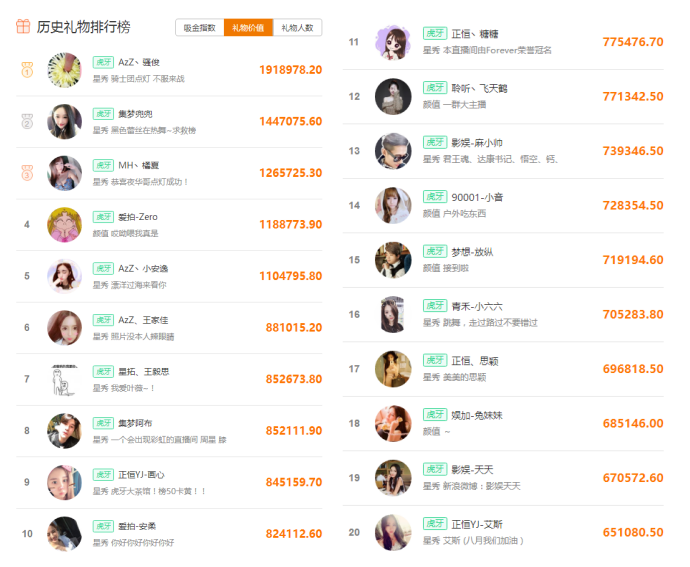Click the bronze third-place medal icon

27,173
